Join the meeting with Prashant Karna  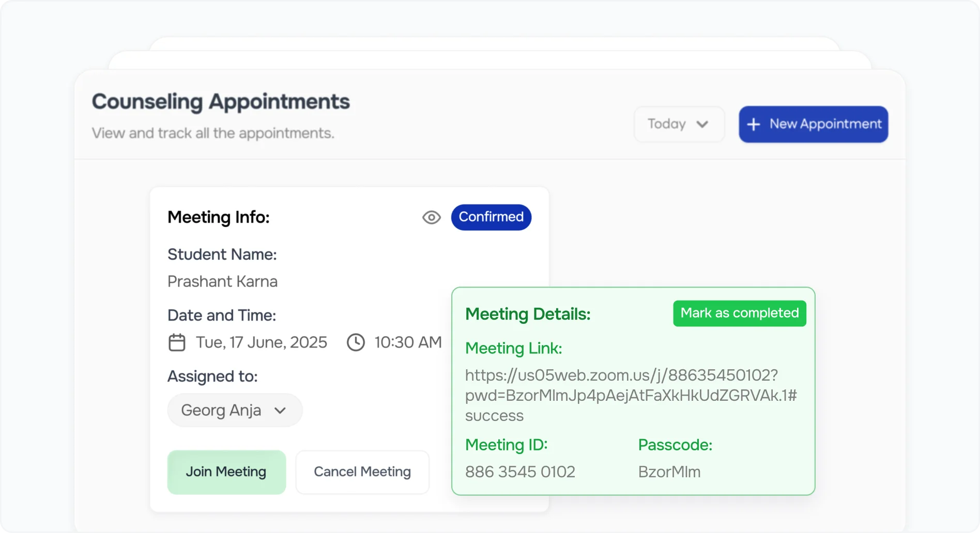pyautogui.click(x=226, y=472)
